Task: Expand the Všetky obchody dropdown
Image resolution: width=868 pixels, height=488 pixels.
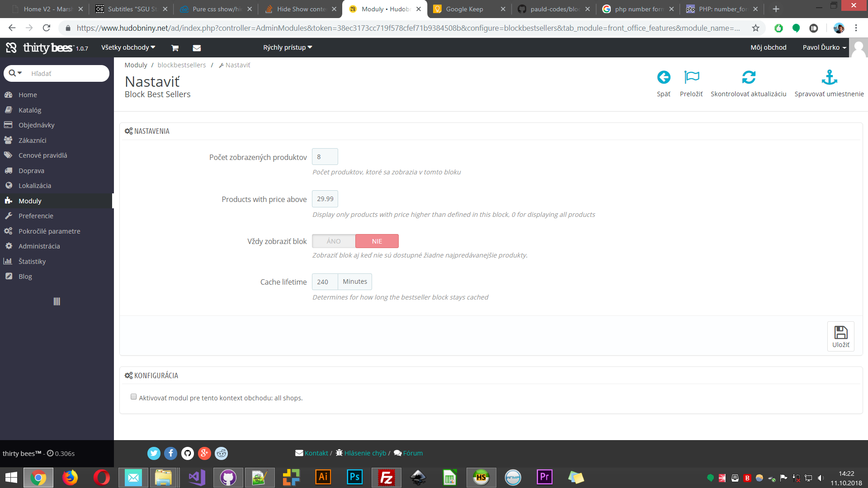Action: (x=128, y=47)
